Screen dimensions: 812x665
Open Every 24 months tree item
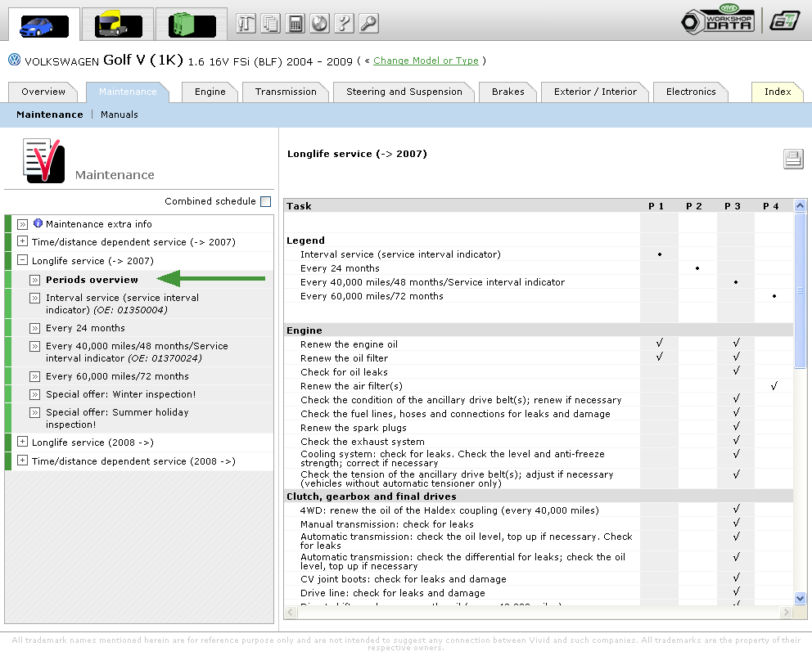click(x=85, y=328)
